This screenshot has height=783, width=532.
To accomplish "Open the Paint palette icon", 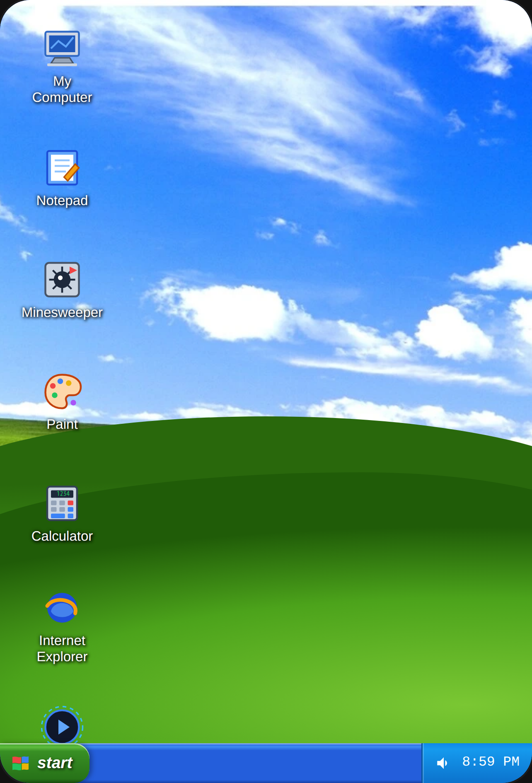I will click(x=63, y=391).
